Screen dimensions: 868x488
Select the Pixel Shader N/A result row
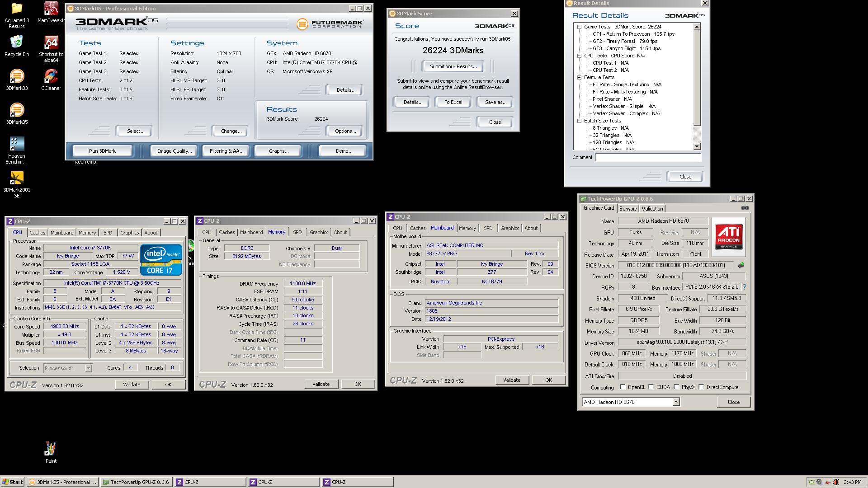[x=612, y=99]
